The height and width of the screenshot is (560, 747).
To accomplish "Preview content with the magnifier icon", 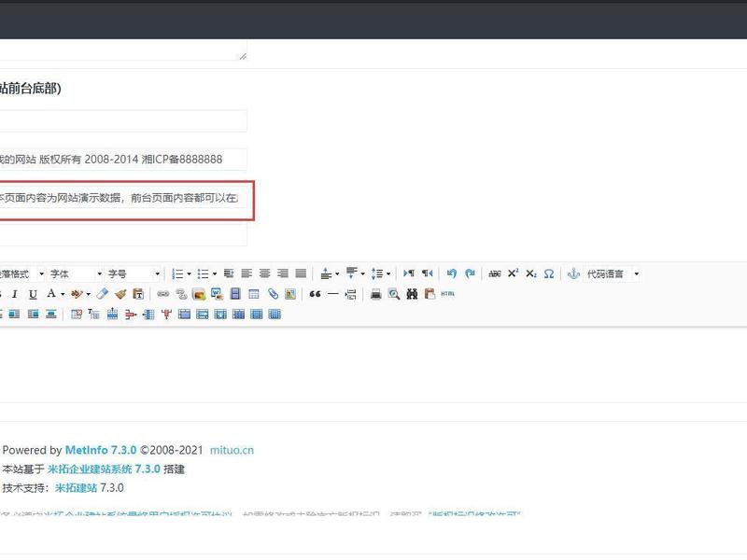I will click(394, 294).
